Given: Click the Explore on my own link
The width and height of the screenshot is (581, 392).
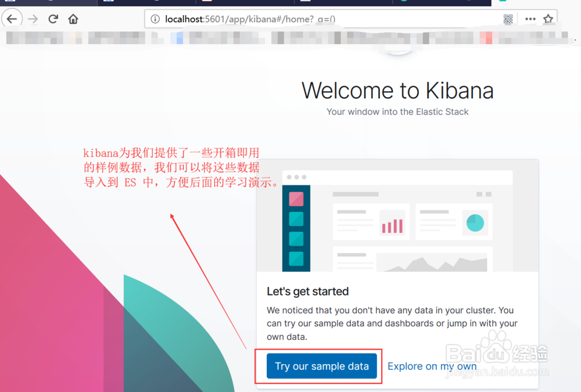Looking at the screenshot, I should point(432,366).
